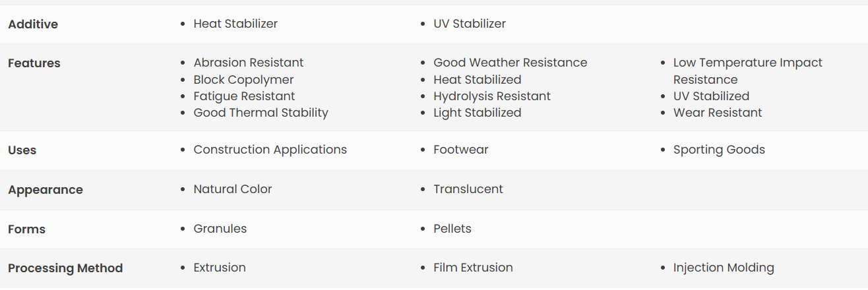The width and height of the screenshot is (868, 290).
Task: Select Sporting Goods under Uses
Action: pos(719,150)
